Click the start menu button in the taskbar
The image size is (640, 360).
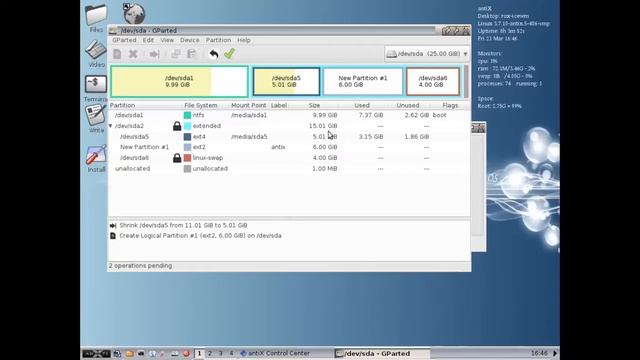96,353
